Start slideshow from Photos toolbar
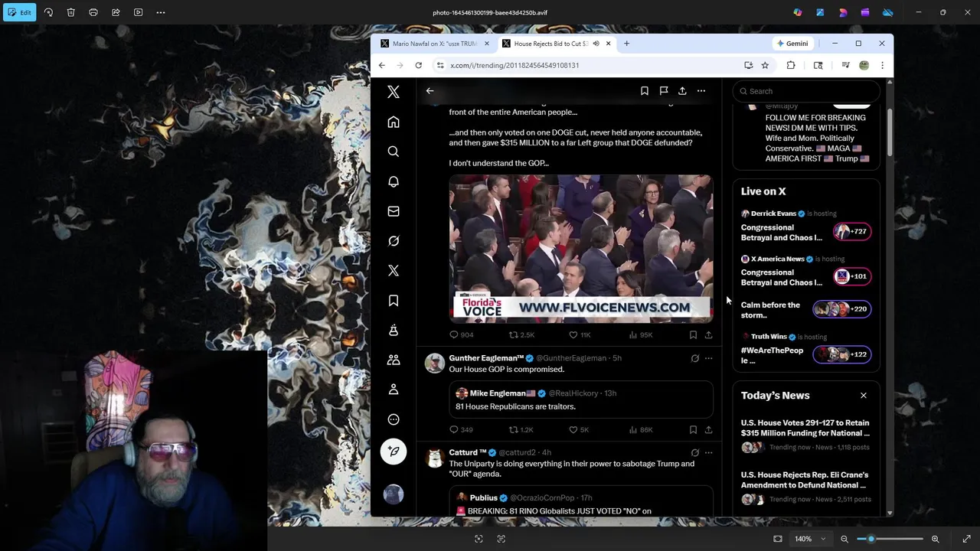The height and width of the screenshot is (551, 980). (138, 12)
